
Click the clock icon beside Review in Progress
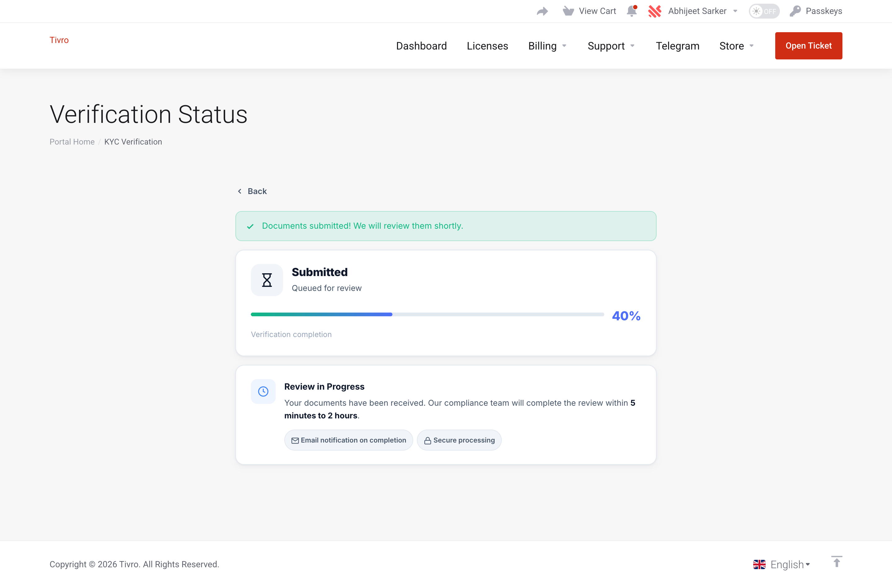coord(263,391)
